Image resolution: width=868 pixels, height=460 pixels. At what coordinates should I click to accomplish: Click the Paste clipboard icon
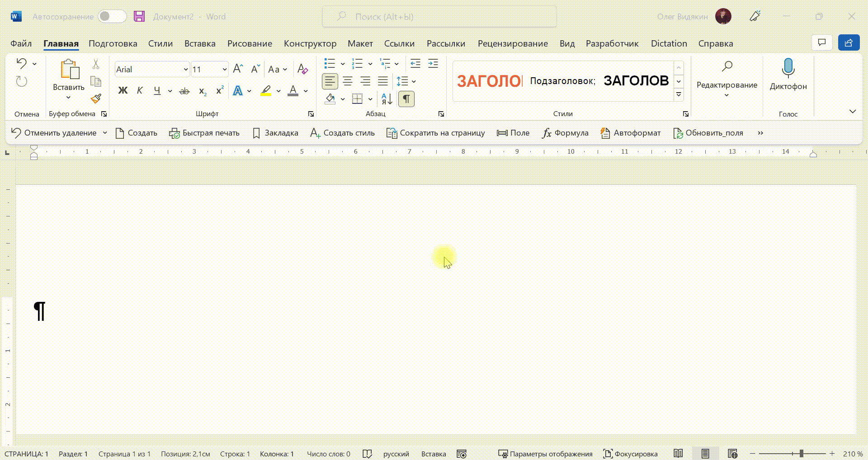tap(70, 69)
